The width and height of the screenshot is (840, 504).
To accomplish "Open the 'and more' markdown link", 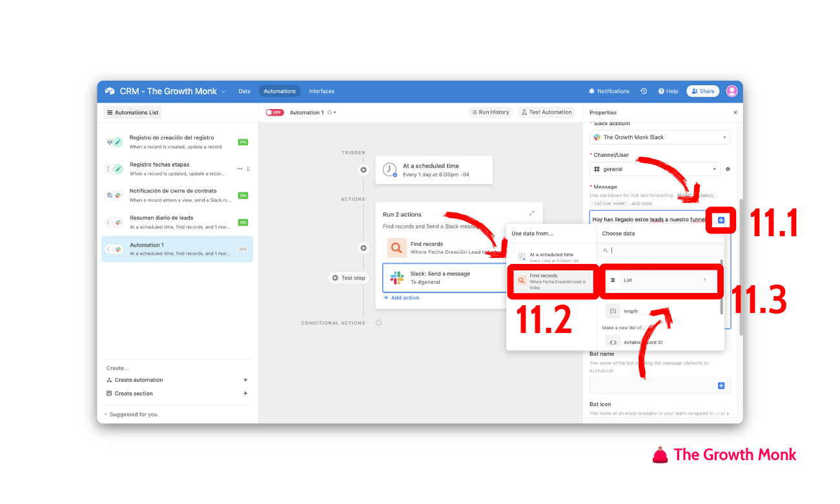I will pyautogui.click(x=642, y=203).
